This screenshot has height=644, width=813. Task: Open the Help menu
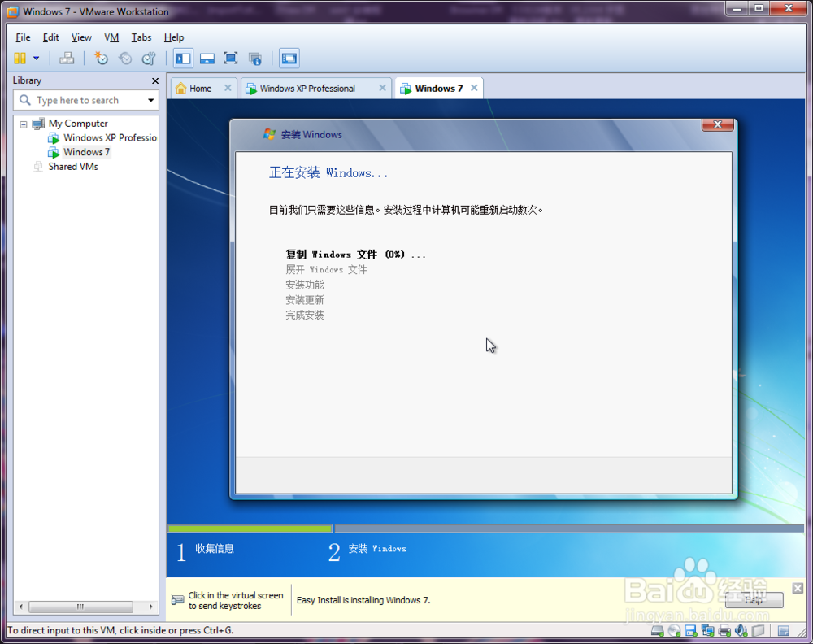point(174,37)
